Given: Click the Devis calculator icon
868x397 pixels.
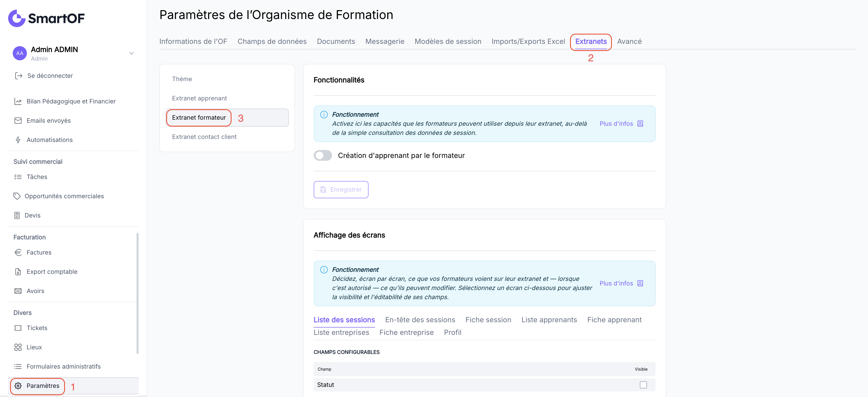Looking at the screenshot, I should [x=17, y=215].
